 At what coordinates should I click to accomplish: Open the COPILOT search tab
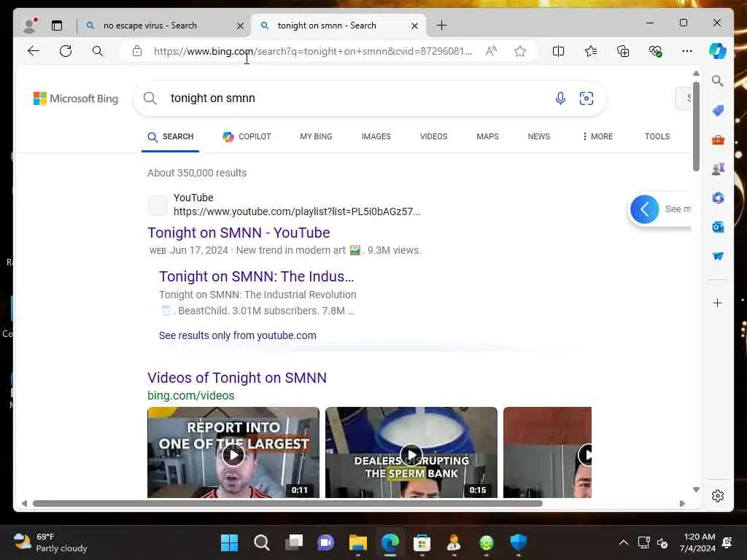coord(247,136)
